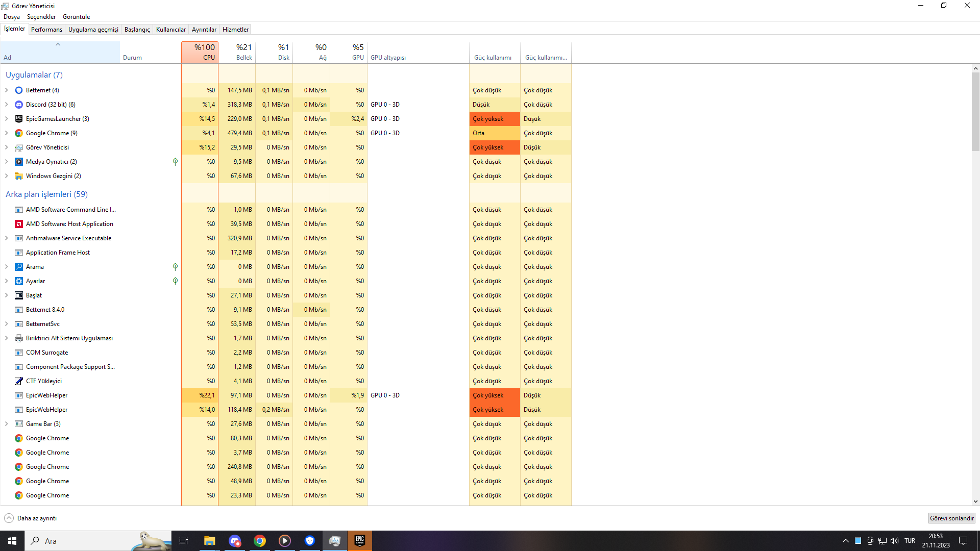980x551 pixels.
Task: Click the Discord process icon
Action: [19, 105]
